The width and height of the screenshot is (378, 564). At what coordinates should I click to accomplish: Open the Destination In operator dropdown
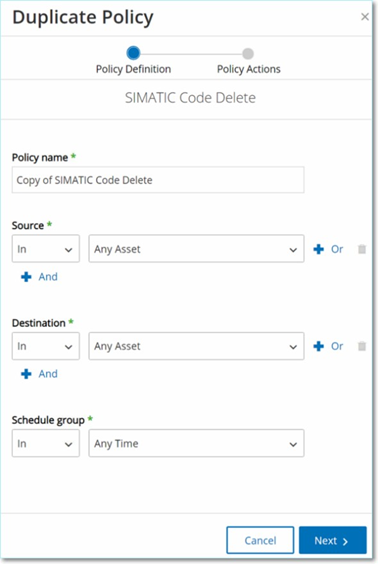(x=46, y=346)
